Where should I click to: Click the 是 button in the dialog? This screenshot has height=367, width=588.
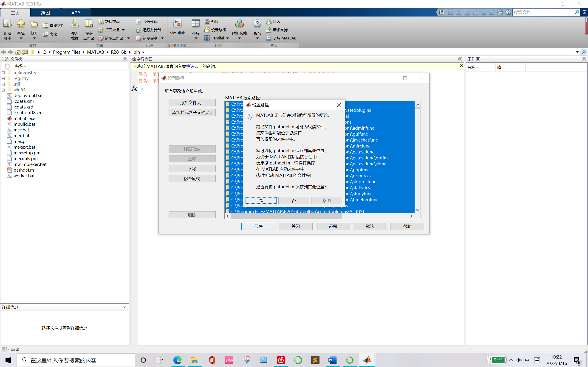(261, 200)
